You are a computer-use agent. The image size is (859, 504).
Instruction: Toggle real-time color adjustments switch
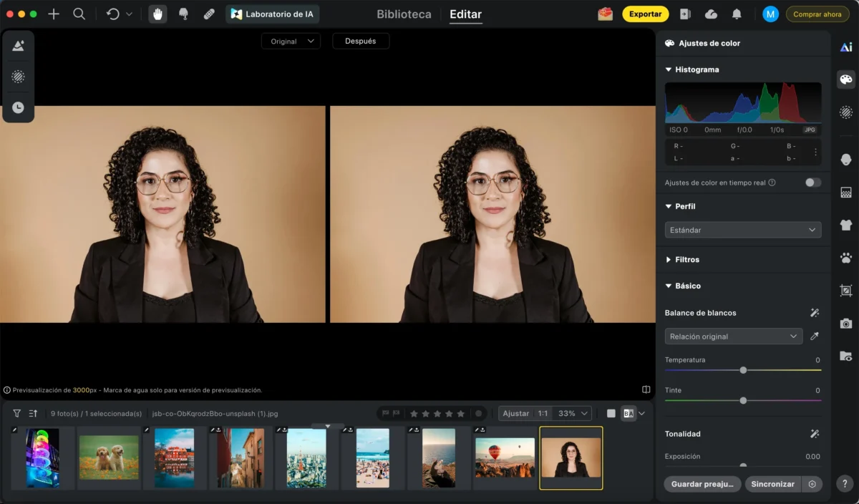coord(812,183)
